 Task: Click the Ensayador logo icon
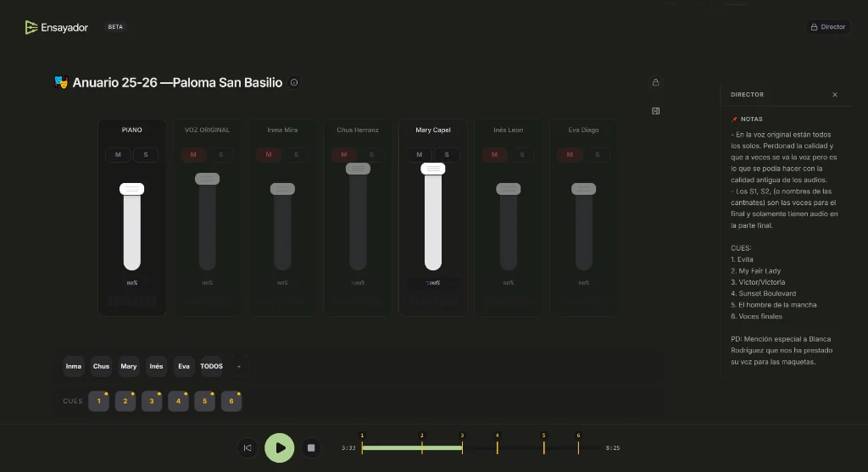pos(31,27)
